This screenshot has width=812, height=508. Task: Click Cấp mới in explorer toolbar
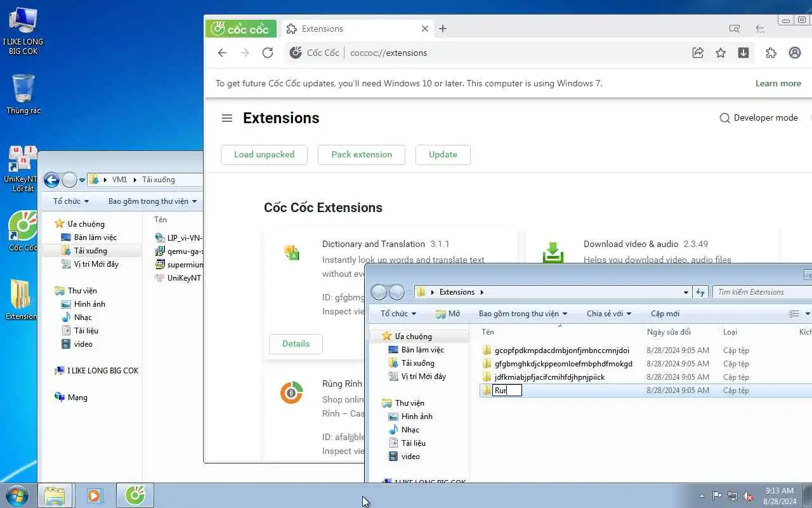pos(665,314)
